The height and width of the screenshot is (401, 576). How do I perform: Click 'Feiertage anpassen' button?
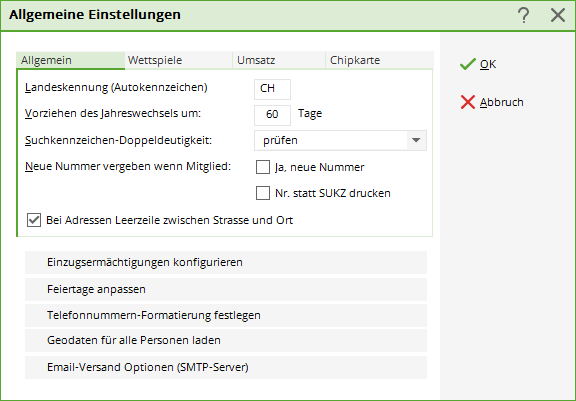(226, 289)
